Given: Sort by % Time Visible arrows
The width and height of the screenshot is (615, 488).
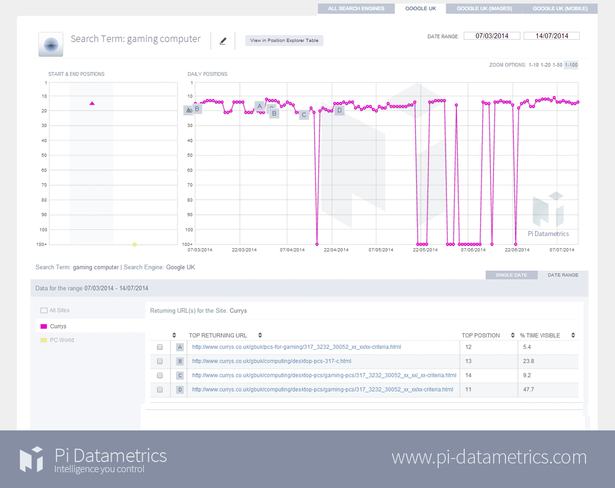Looking at the screenshot, I should pyautogui.click(x=573, y=335).
